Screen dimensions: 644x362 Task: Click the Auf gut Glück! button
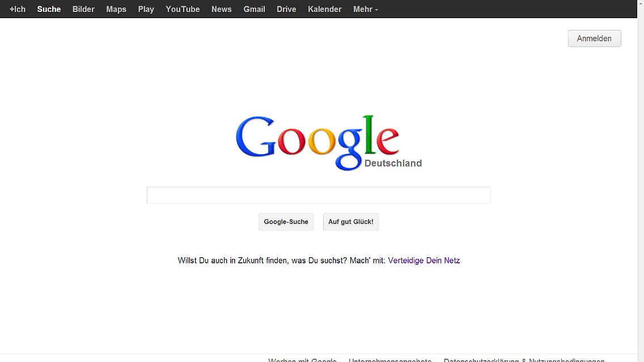(351, 222)
